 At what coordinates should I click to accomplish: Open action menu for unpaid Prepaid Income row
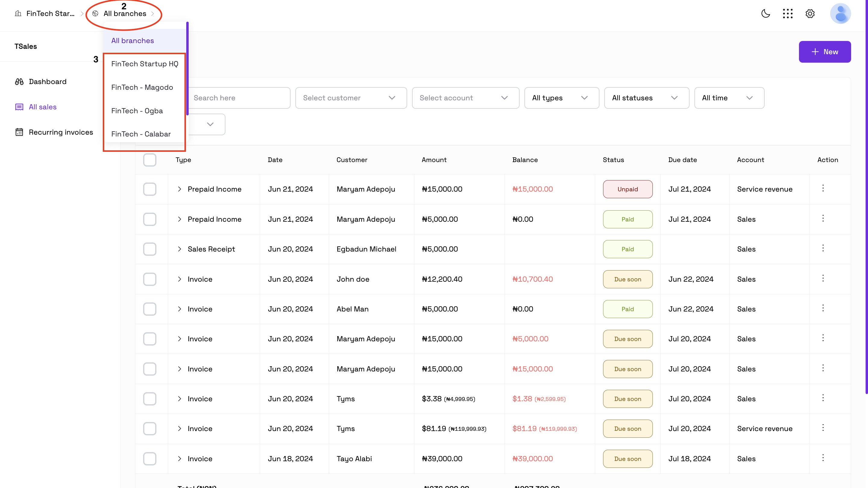823,188
